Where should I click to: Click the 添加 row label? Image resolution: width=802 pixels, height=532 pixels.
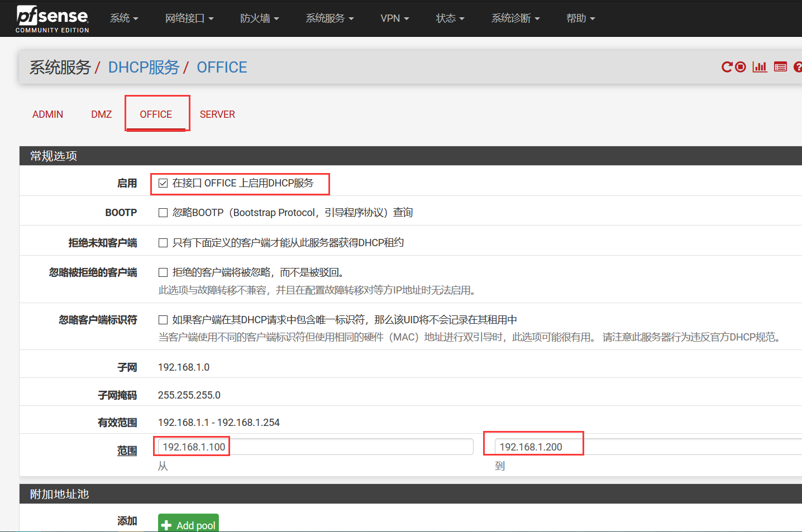click(127, 521)
